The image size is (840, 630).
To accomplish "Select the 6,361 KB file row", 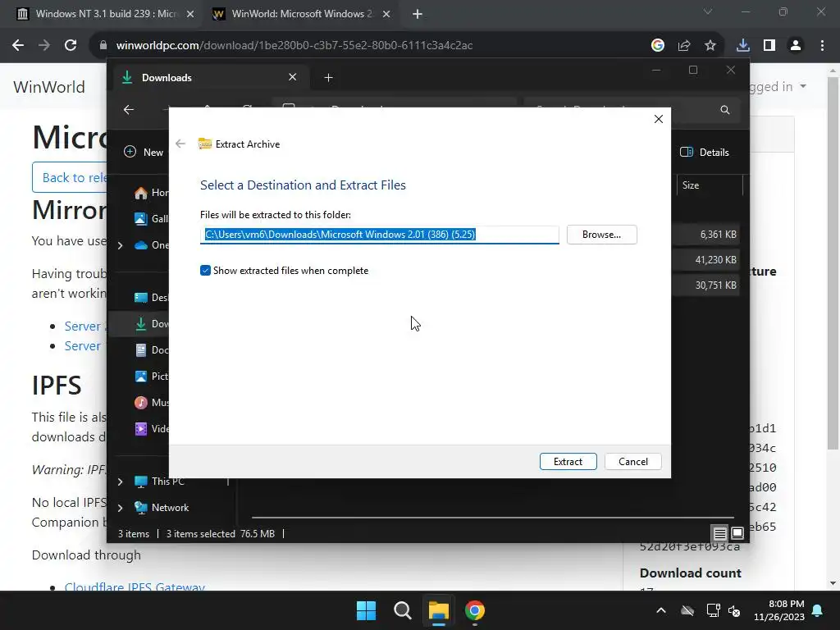I will pos(706,235).
